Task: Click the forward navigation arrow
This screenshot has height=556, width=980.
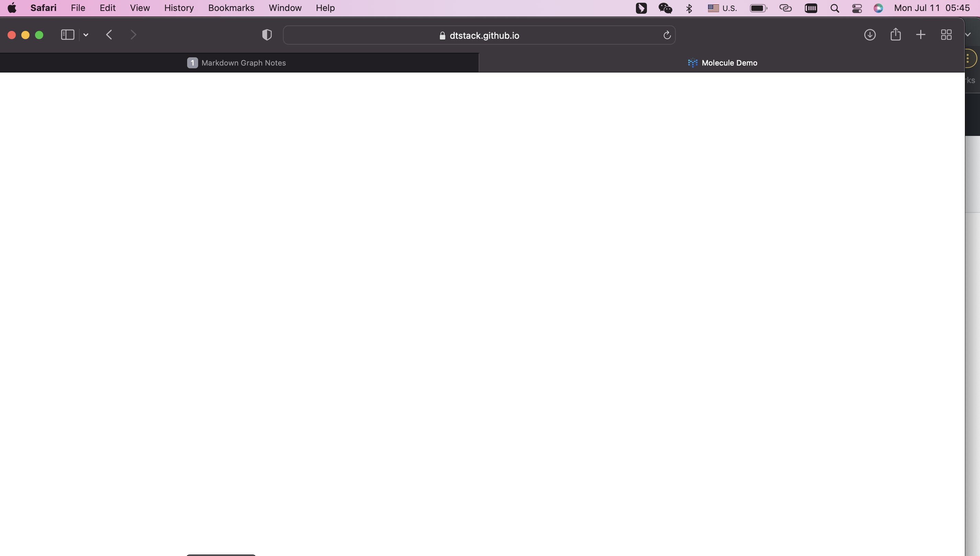Action: pos(133,35)
